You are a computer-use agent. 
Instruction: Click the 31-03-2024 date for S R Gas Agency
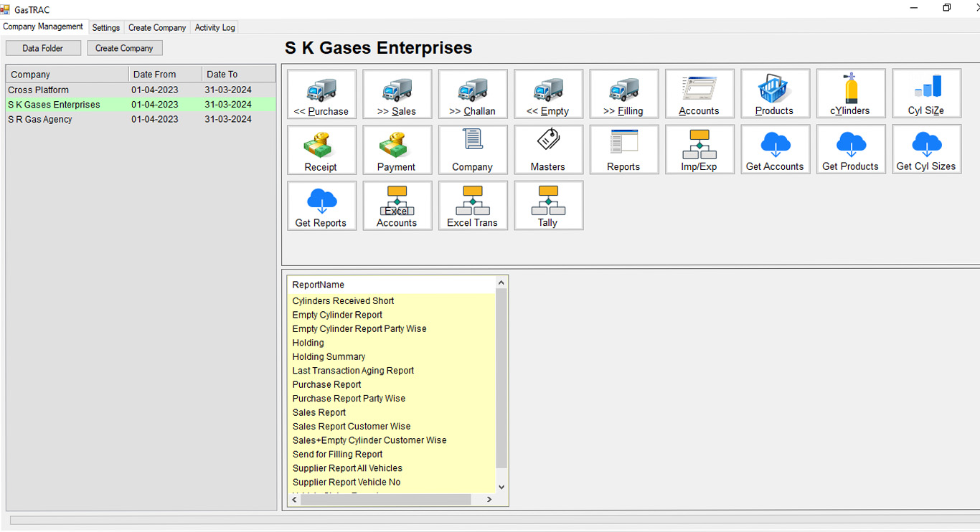pos(228,119)
